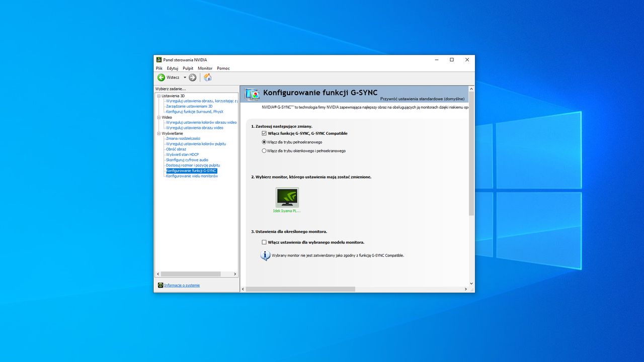This screenshot has height=362, width=644.
Task: Minimize the Panel sterowania NVIDIA window
Action: coord(436,60)
